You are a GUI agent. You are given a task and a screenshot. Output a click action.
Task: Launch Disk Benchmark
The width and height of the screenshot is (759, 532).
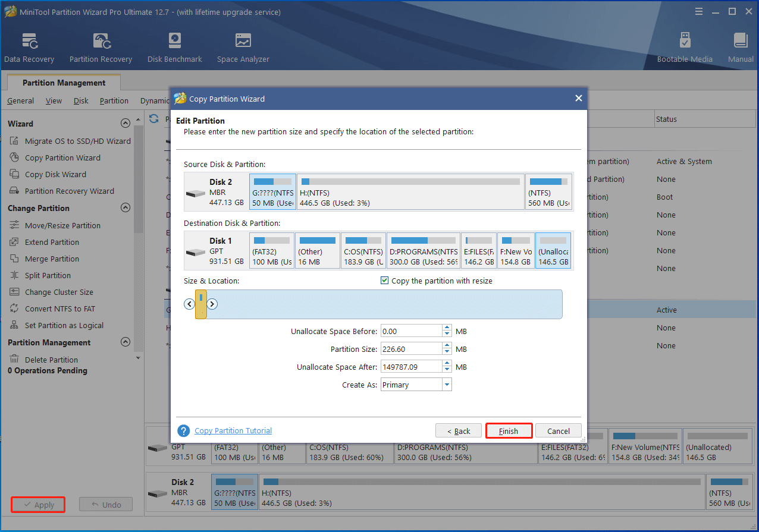coord(174,48)
